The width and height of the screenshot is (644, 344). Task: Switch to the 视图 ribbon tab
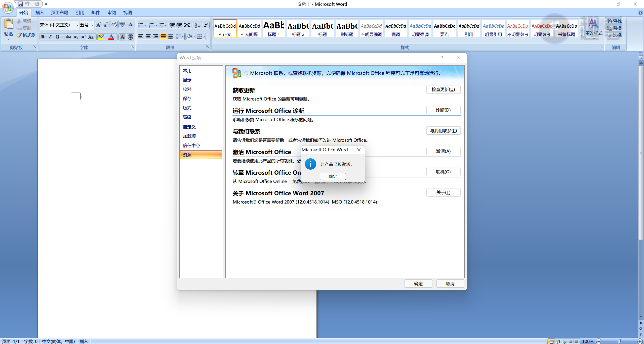point(127,13)
